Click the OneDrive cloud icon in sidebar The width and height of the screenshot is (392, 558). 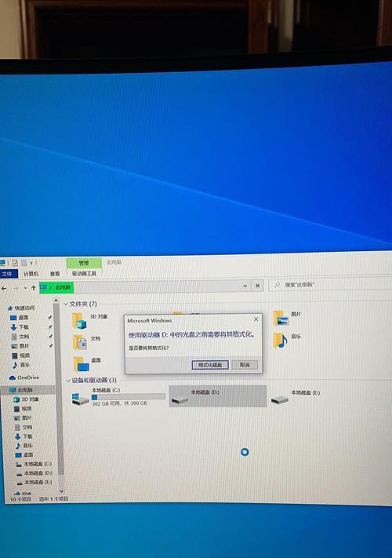point(13,377)
